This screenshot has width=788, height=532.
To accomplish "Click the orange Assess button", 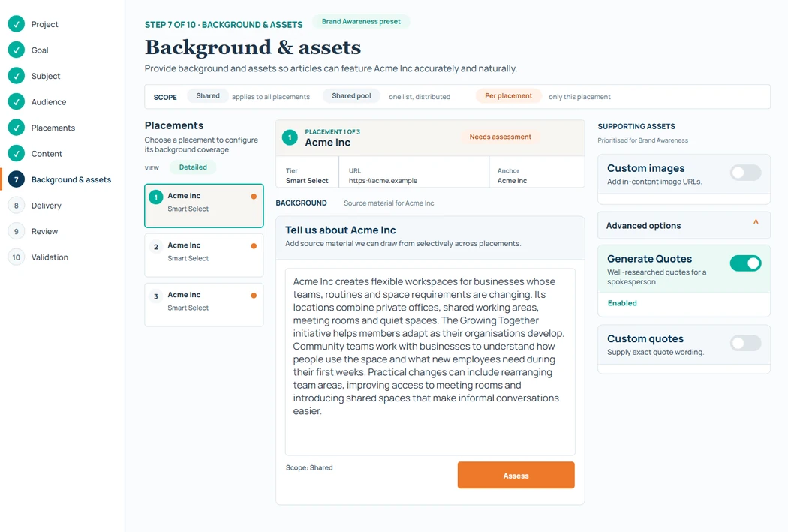I will point(516,475).
